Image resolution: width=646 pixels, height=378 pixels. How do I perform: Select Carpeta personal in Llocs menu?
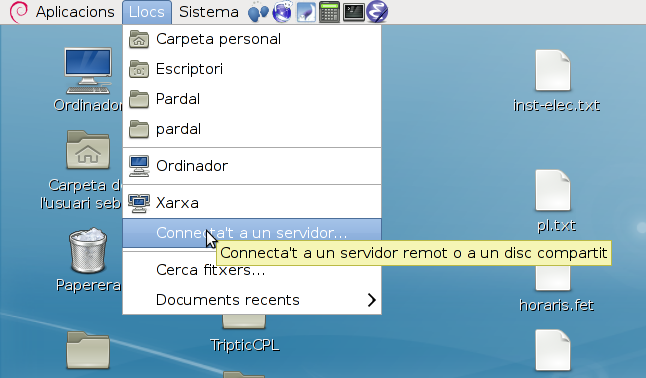252,39
